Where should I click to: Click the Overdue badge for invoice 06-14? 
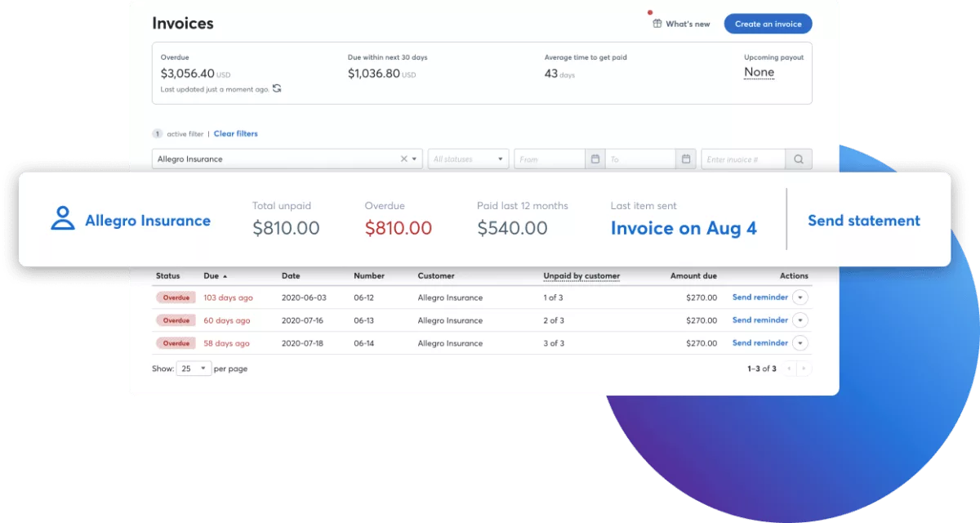(176, 343)
